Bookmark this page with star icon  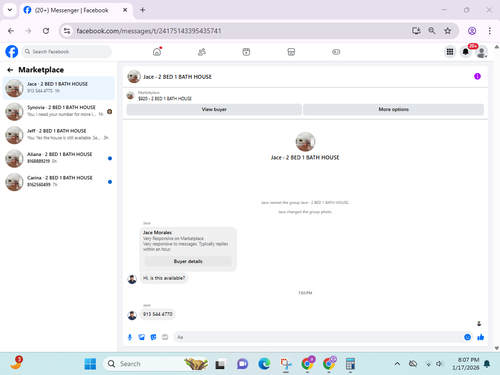click(x=448, y=31)
